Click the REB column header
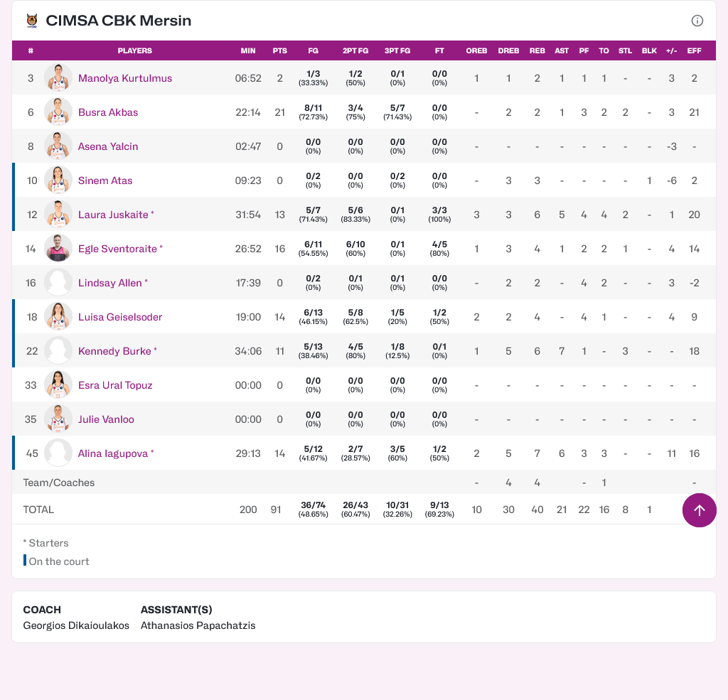This screenshot has width=728, height=700. [x=537, y=51]
